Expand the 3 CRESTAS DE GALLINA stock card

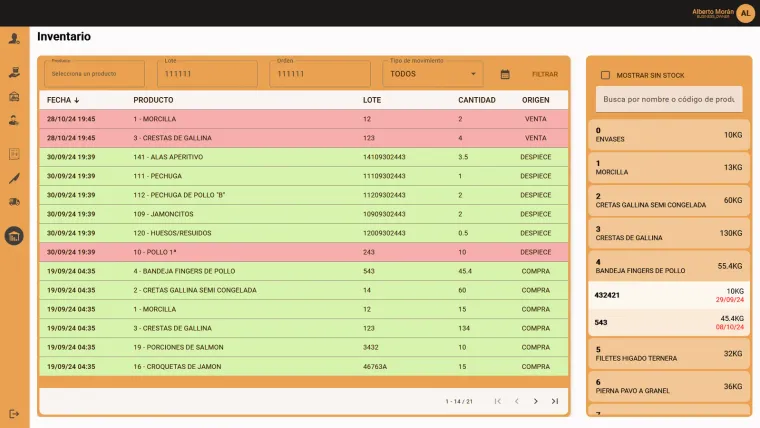tap(669, 233)
